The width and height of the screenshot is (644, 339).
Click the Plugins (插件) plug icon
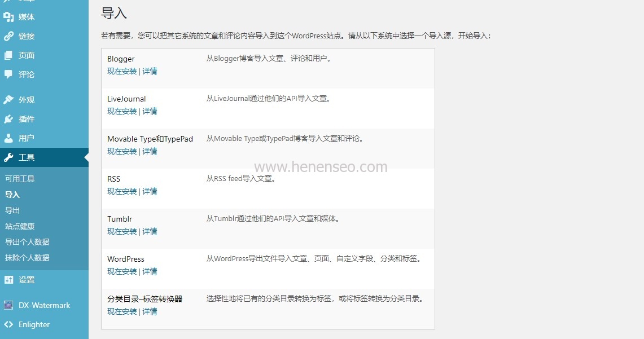[8, 119]
